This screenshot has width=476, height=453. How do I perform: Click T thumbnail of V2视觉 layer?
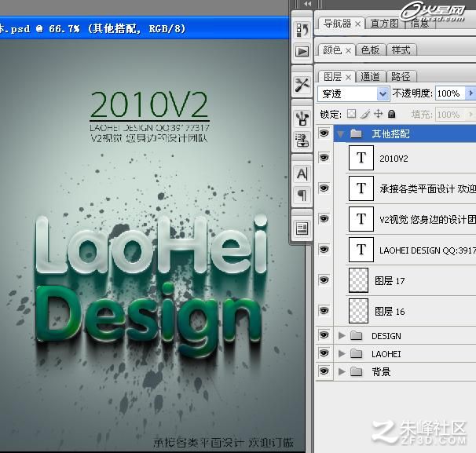coord(361,219)
